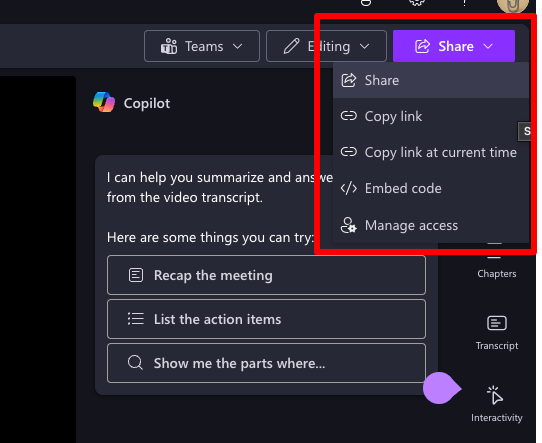Click the Recap the meeting suggestion
The width and height of the screenshot is (542, 443).
(266, 275)
